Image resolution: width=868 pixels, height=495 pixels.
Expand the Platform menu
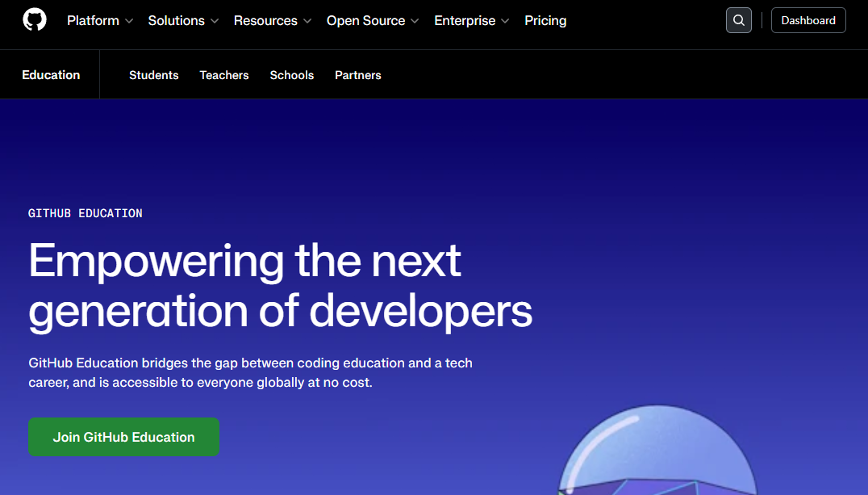pos(100,20)
